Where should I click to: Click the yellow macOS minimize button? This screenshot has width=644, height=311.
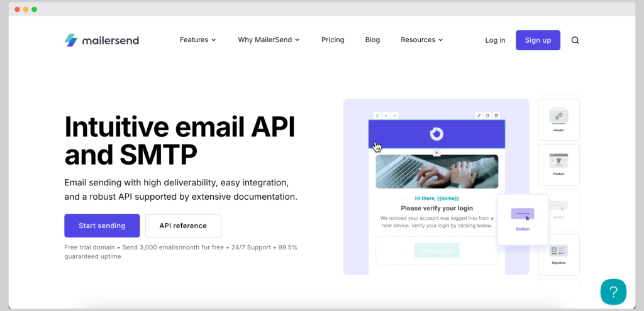coord(25,9)
